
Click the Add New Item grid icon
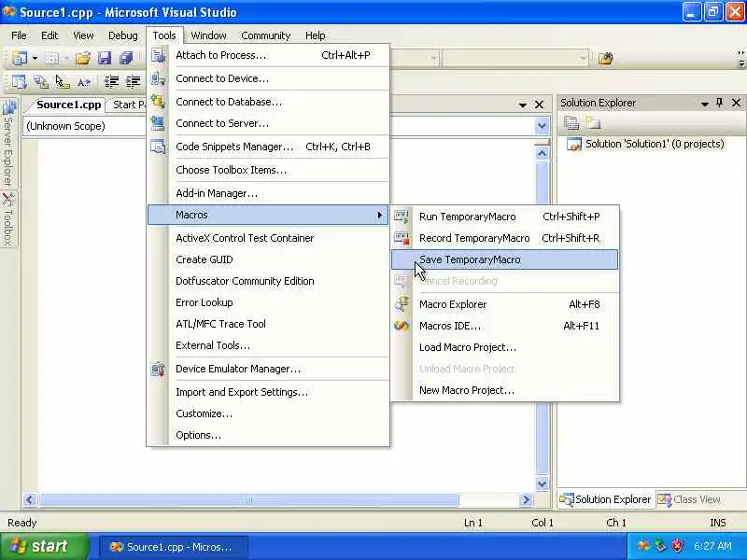51,58
